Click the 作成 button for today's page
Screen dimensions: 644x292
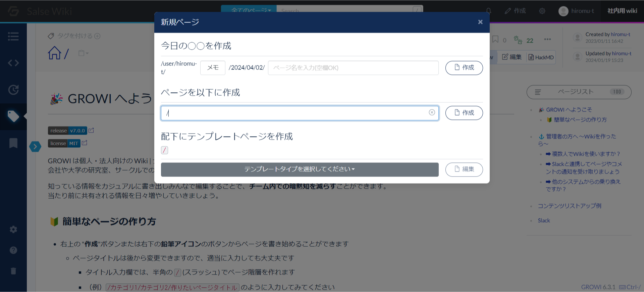click(464, 68)
